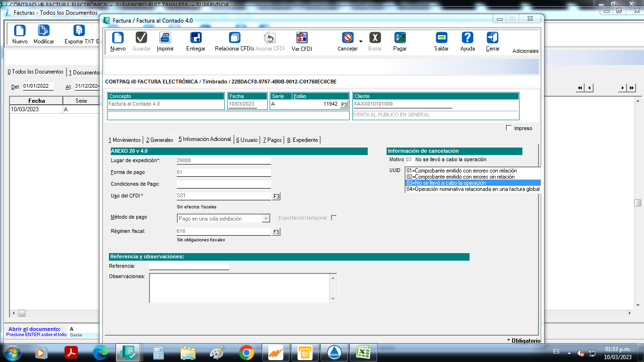This screenshot has width=644, height=362.
Task: Click the Guardar toolbar icon
Action: (141, 38)
